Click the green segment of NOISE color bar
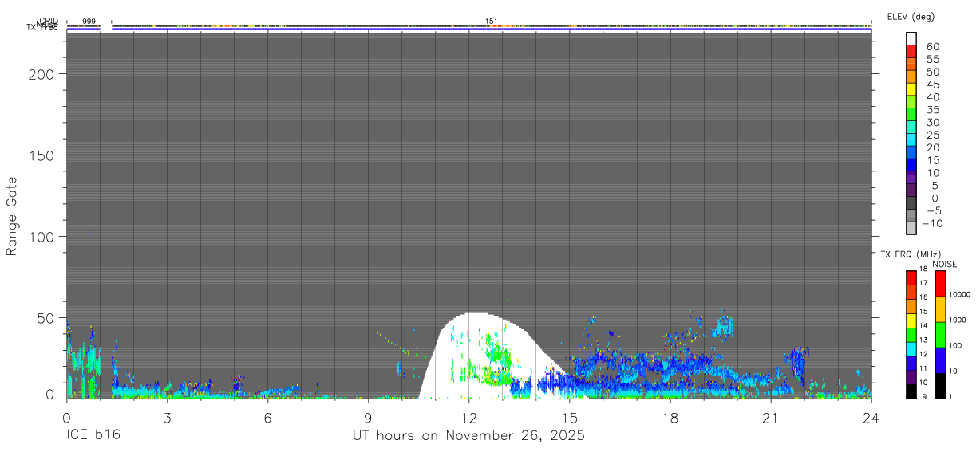 pos(940,335)
